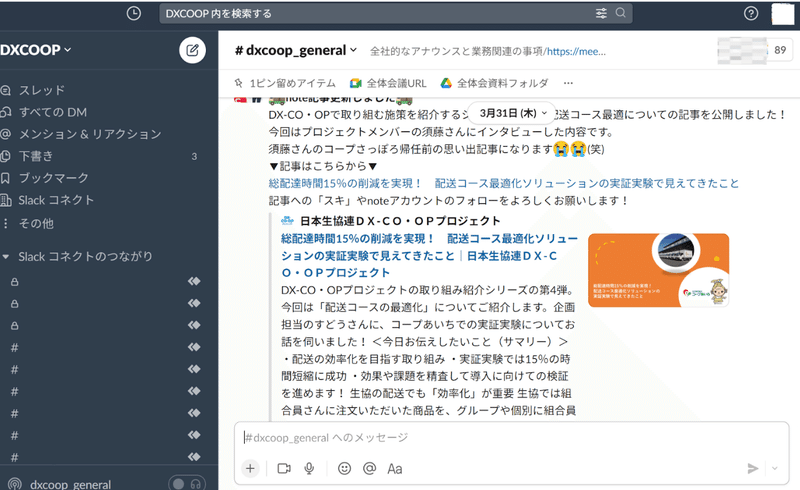800x490 pixels.
Task: Click the microphone audio clip icon
Action: pos(309,469)
